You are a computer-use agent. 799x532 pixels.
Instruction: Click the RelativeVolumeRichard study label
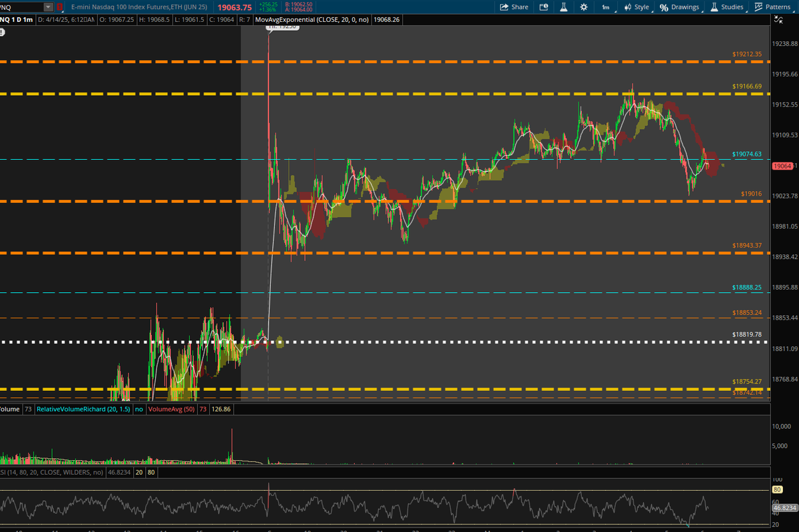pyautogui.click(x=83, y=409)
